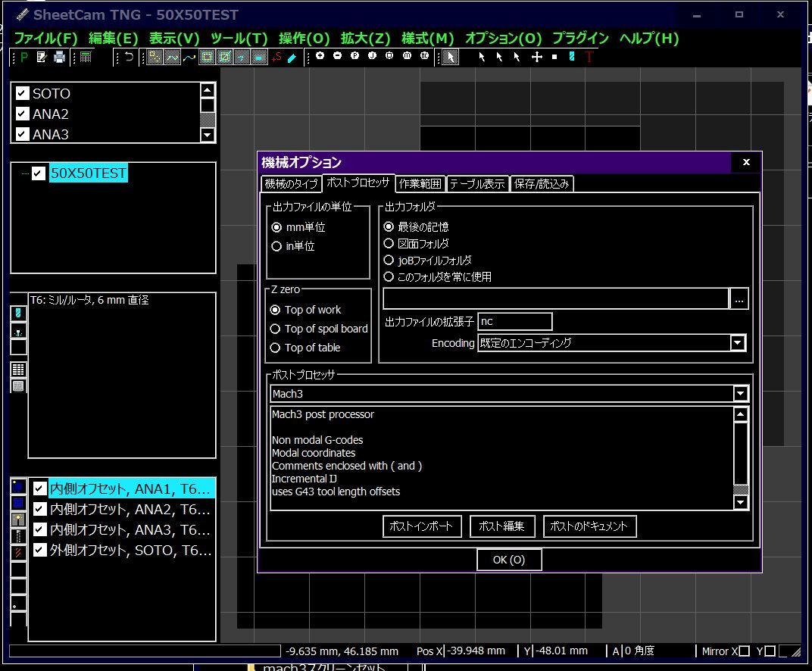Open the ファイル(F) menu
Image resolution: width=812 pixels, height=671 pixels.
45,39
